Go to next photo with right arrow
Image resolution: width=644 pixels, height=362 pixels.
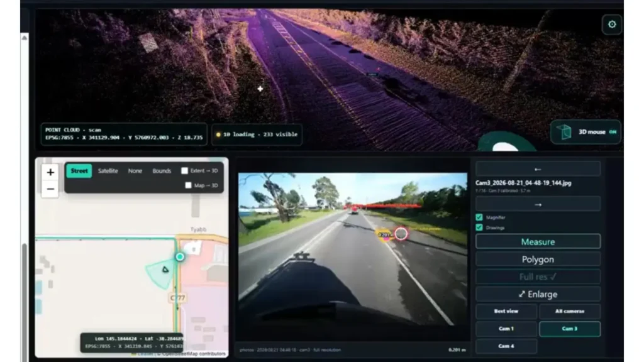[538, 204]
